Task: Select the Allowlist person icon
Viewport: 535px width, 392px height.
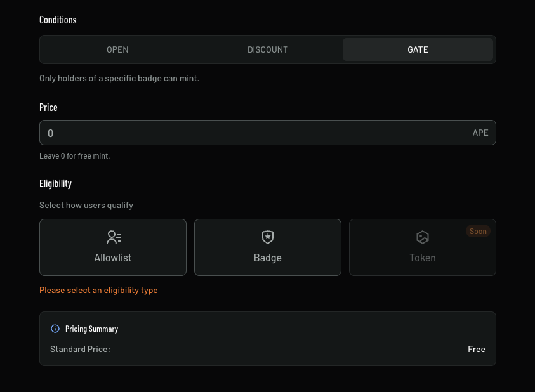Action: 113,237
